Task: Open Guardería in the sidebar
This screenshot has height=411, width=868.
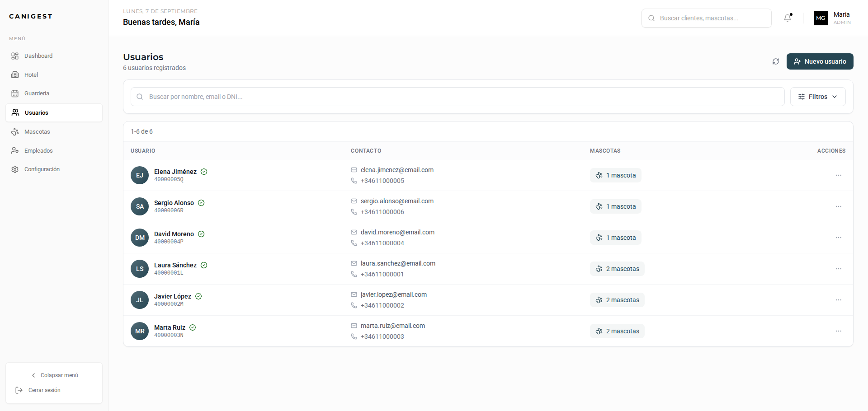Action: [x=54, y=93]
